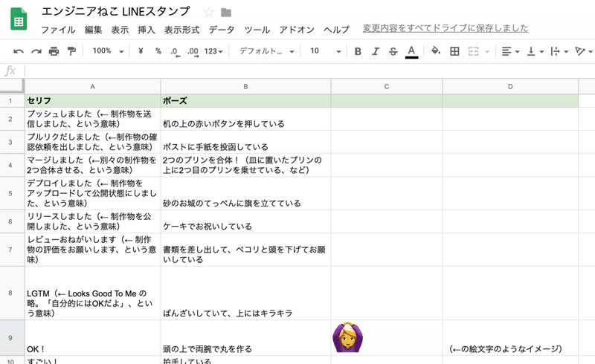Image resolution: width=595 pixels, height=364 pixels.
Task: Open text wrapping dropdown
Action: [559, 51]
